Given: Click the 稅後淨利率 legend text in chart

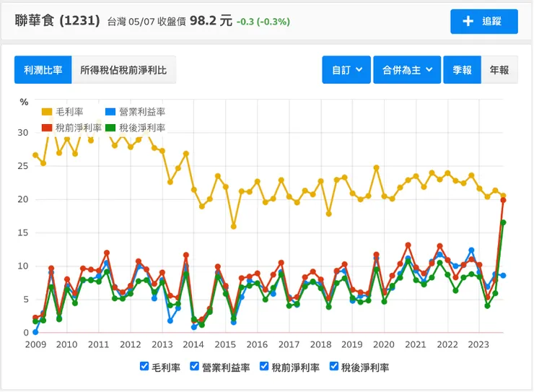Looking at the screenshot, I should (142, 128).
